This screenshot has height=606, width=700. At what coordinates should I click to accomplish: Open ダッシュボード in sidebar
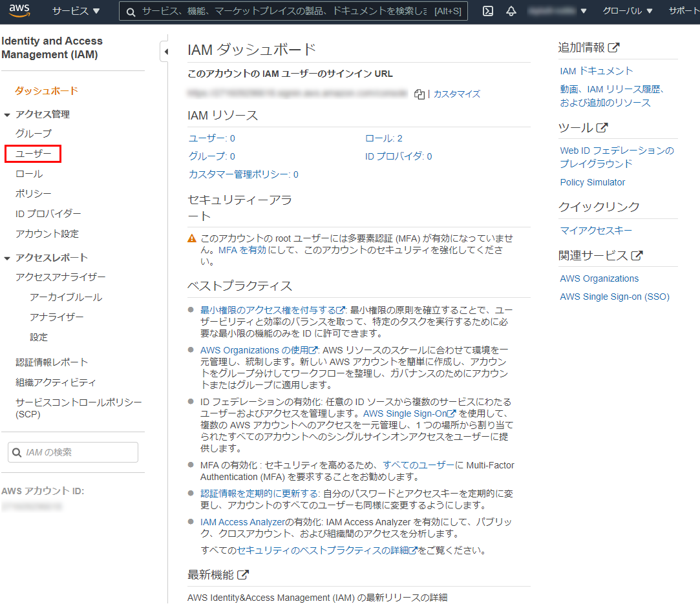pos(47,90)
